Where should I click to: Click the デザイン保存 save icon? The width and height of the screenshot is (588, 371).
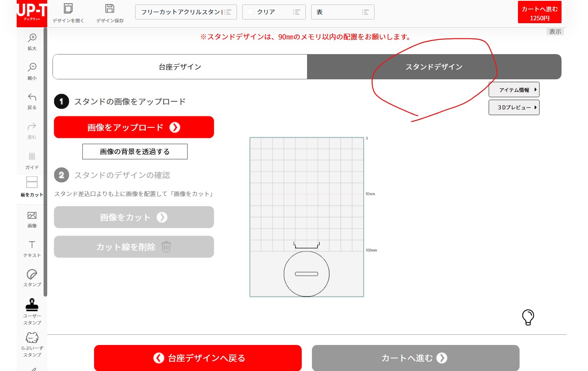(x=110, y=13)
